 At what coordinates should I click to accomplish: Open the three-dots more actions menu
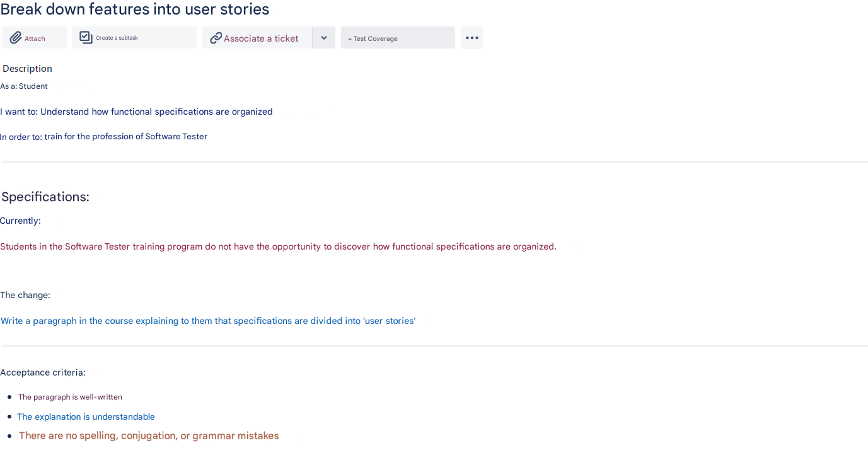pyautogui.click(x=472, y=38)
